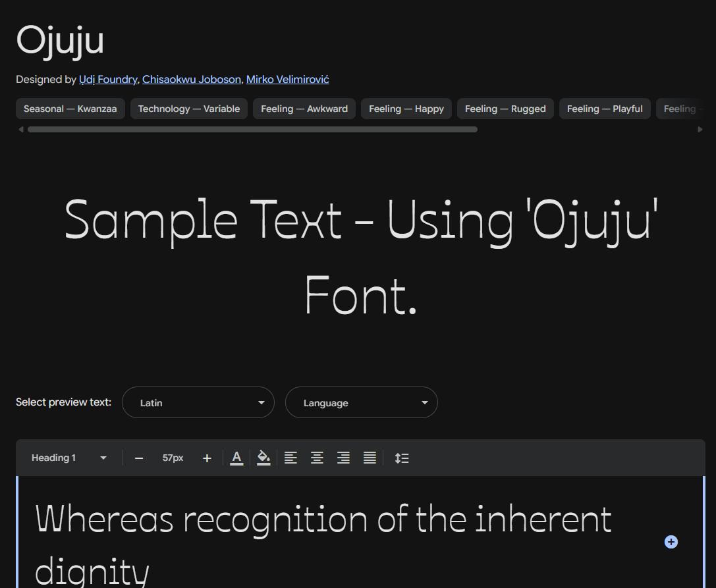Click the horizontal tags scrollbar

pos(252,130)
